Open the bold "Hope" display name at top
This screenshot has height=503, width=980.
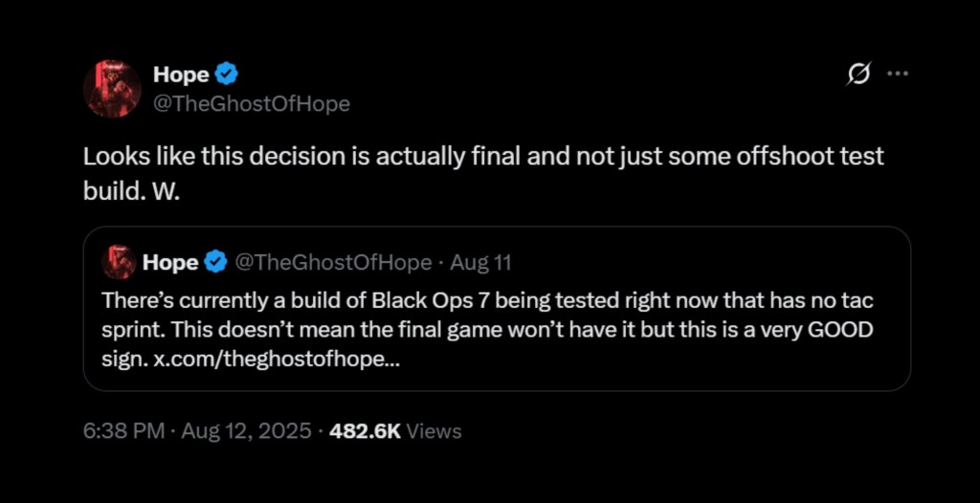pyautogui.click(x=181, y=74)
